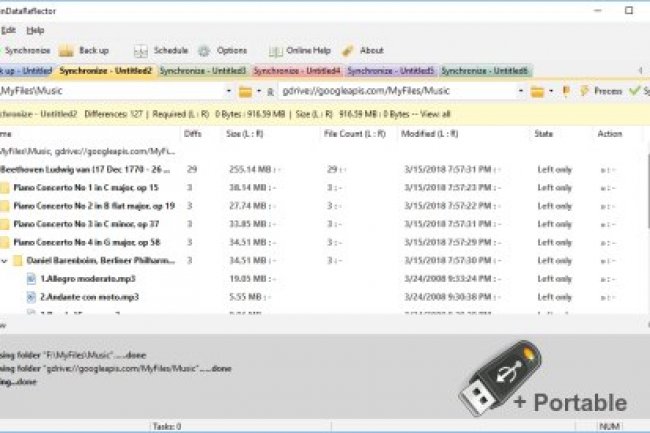Viewport: 650px width, 433px height.
Task: Open the Edit menu
Action: click(x=9, y=30)
